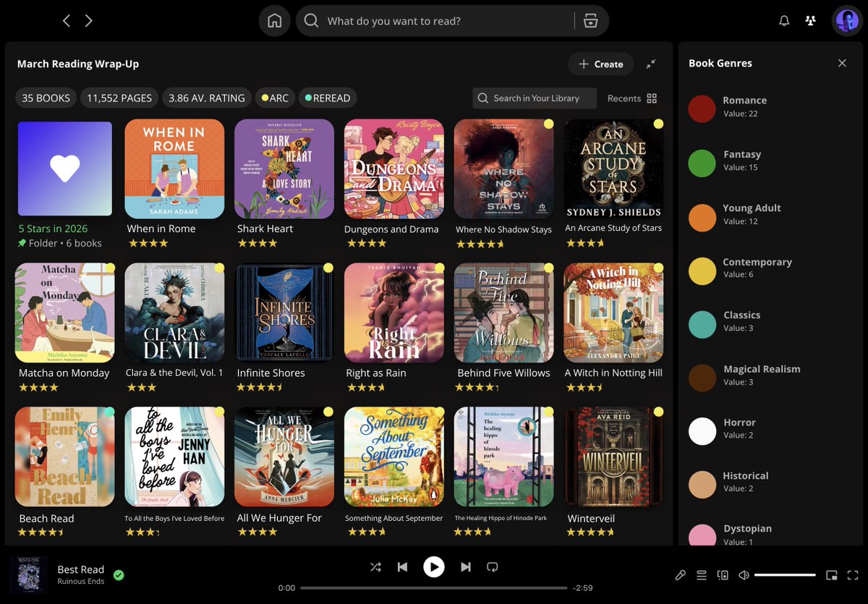Select the Historical tan swatch

[702, 485]
